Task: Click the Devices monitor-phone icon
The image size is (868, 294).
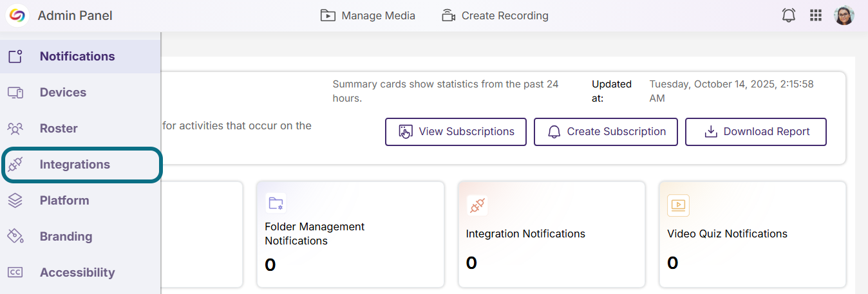Action: 15,93
